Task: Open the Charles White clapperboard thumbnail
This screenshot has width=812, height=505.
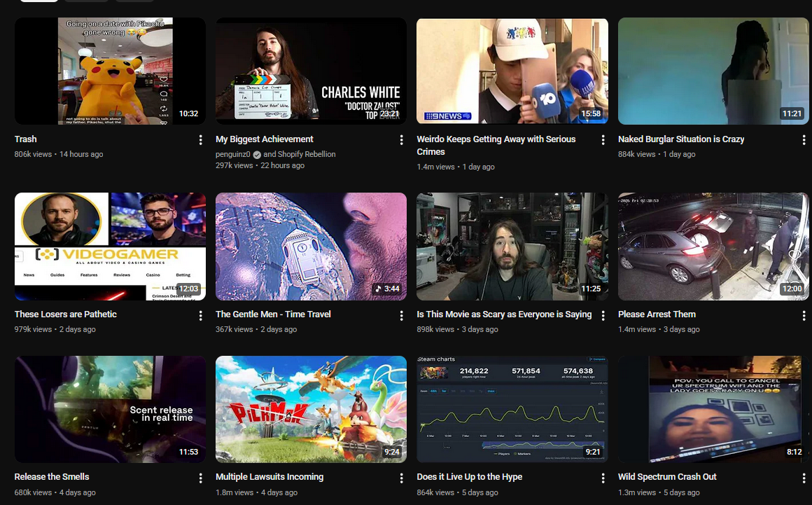Action: pos(311,71)
